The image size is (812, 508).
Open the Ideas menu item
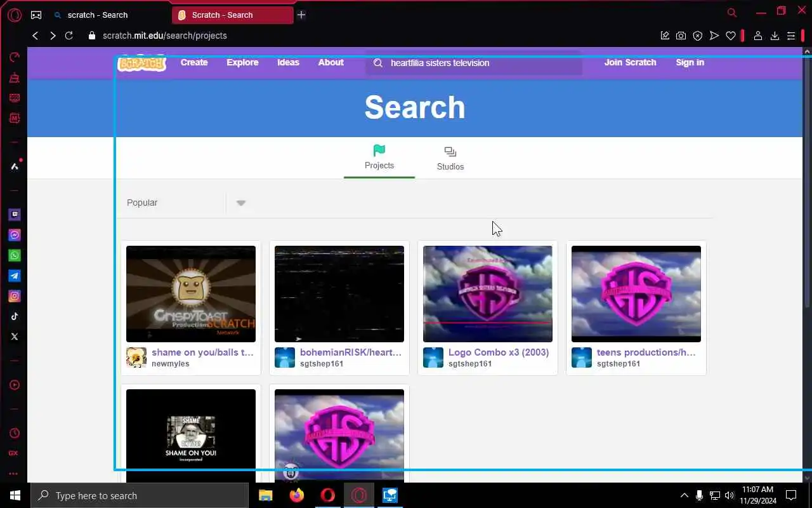(288, 62)
